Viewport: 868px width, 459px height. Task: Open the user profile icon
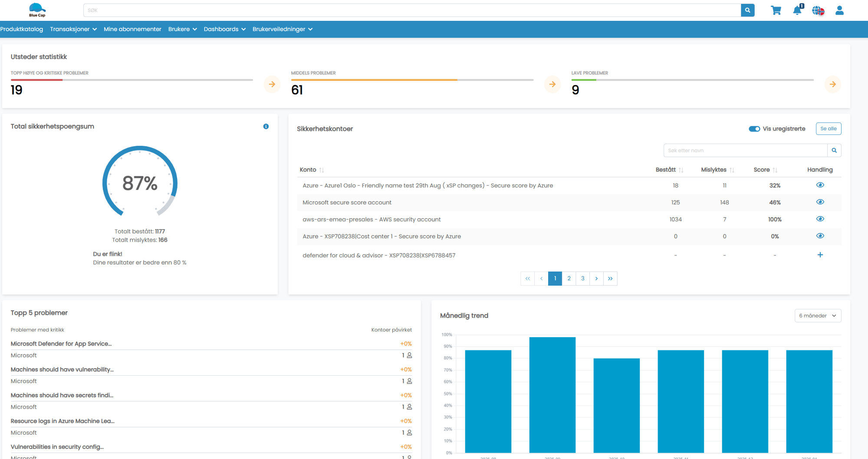839,10
